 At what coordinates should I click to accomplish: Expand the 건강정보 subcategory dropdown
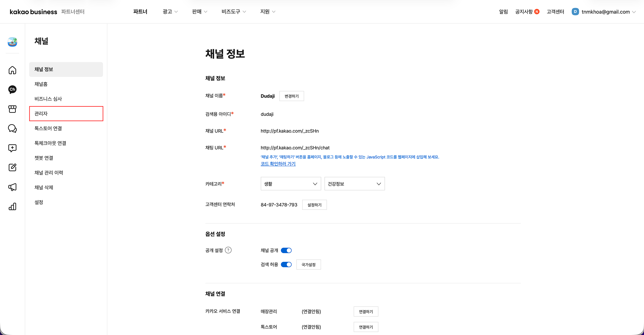tap(354, 184)
